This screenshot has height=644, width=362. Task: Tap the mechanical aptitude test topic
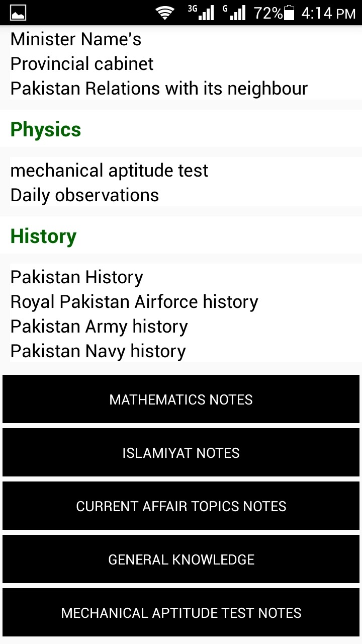(109, 171)
